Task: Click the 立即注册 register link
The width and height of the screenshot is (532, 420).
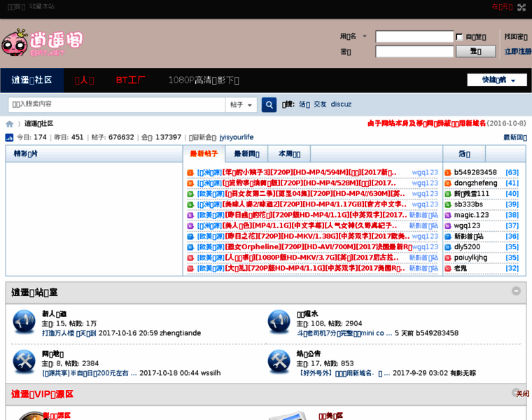Action: (x=518, y=51)
